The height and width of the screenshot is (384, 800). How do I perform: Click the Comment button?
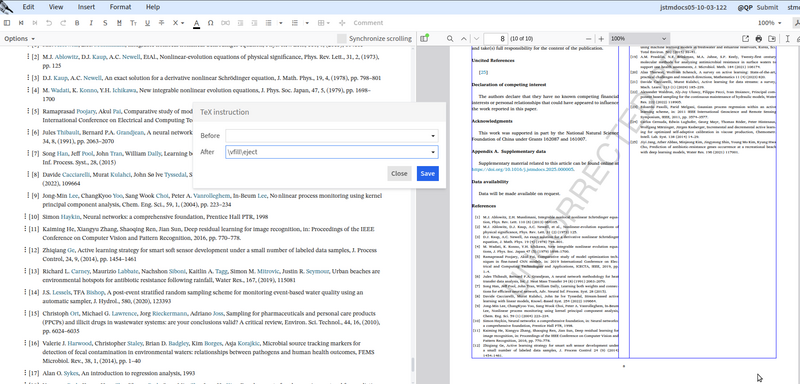[x=368, y=23]
